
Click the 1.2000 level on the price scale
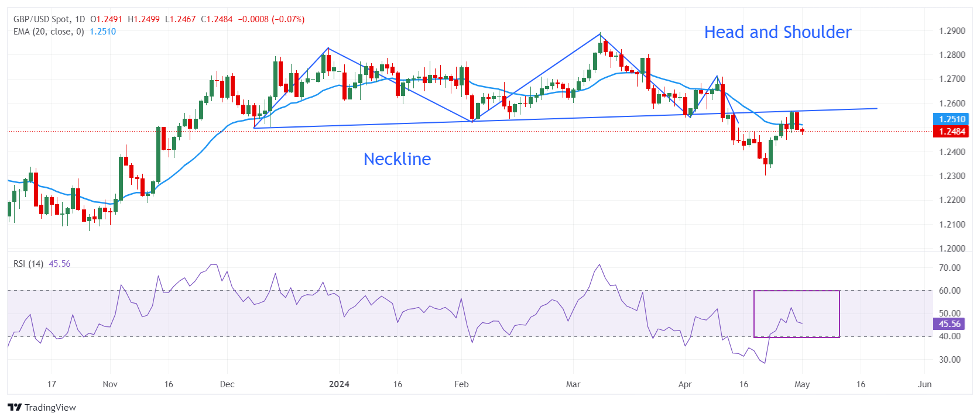point(952,248)
